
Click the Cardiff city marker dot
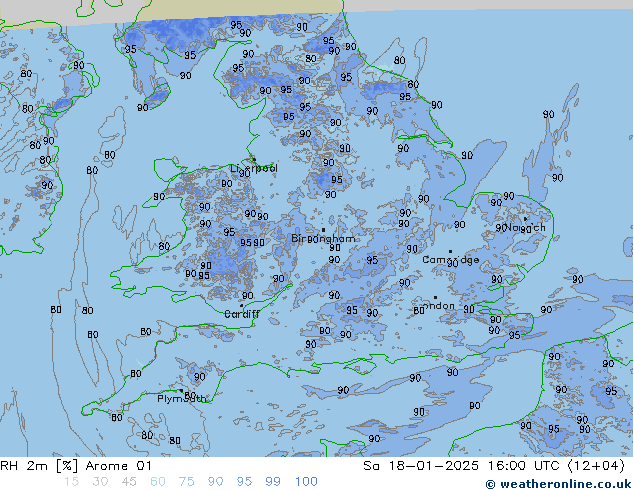point(242,306)
